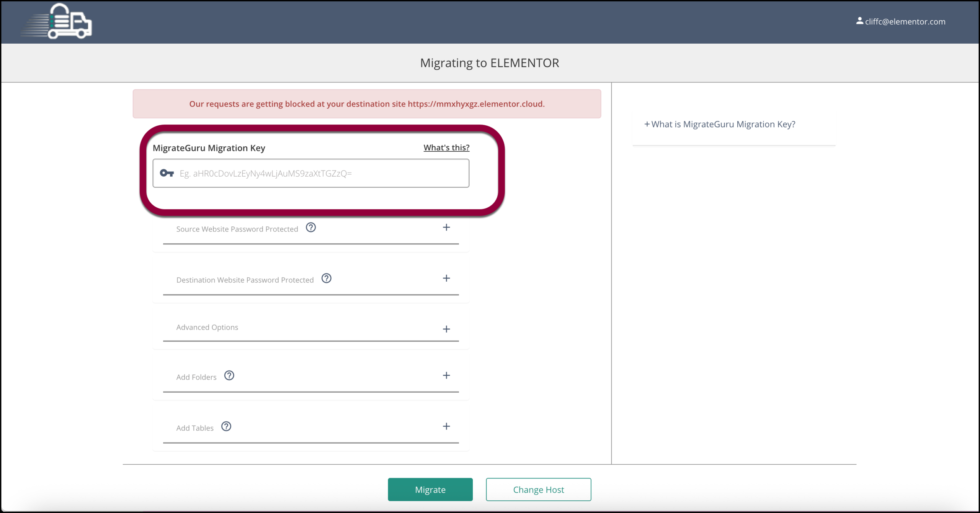Click the Add Folders help icon
980x513 pixels.
pyautogui.click(x=229, y=375)
